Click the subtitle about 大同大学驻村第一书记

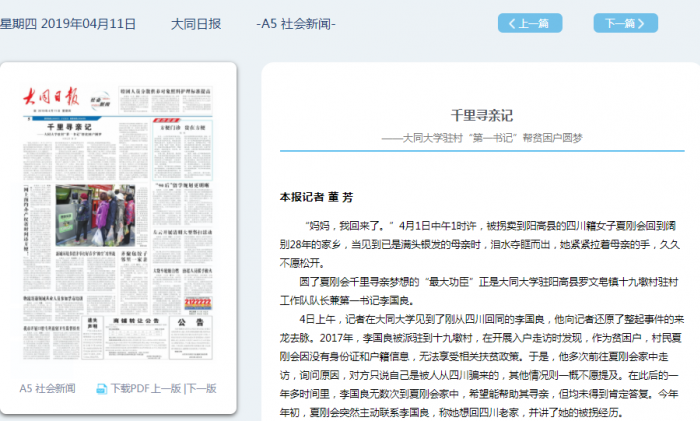pos(482,138)
